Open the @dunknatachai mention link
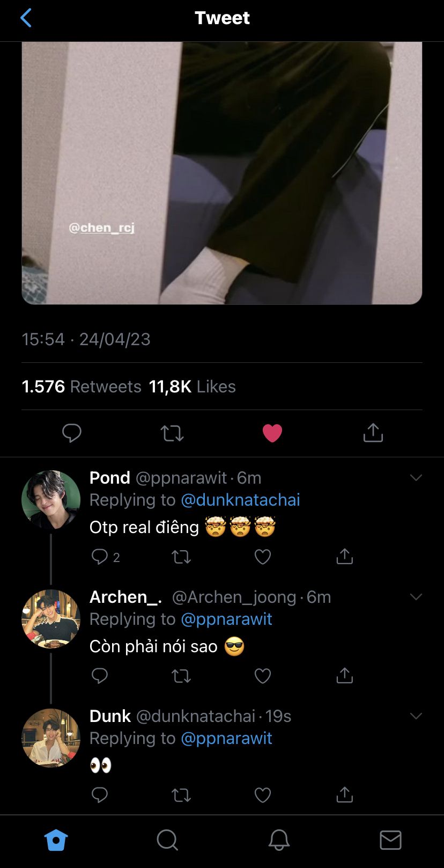 (x=240, y=500)
